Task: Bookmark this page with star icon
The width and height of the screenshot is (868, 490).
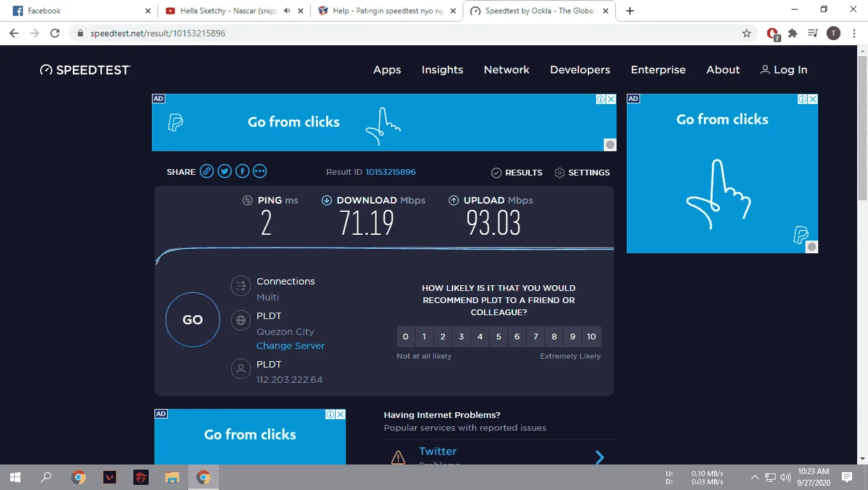Action: coord(747,33)
